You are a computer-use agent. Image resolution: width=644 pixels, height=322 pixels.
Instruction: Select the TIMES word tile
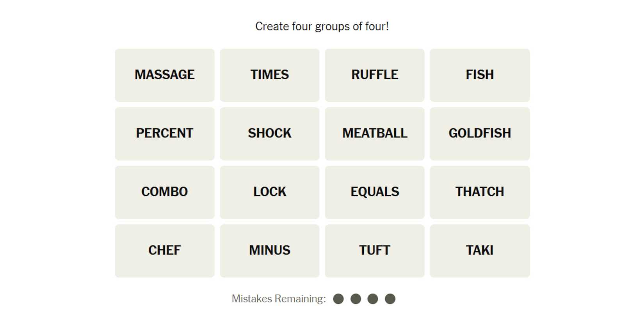coord(269,75)
